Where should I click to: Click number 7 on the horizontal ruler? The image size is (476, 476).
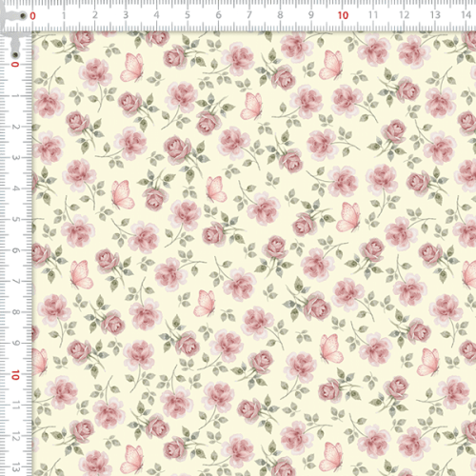click(x=249, y=15)
